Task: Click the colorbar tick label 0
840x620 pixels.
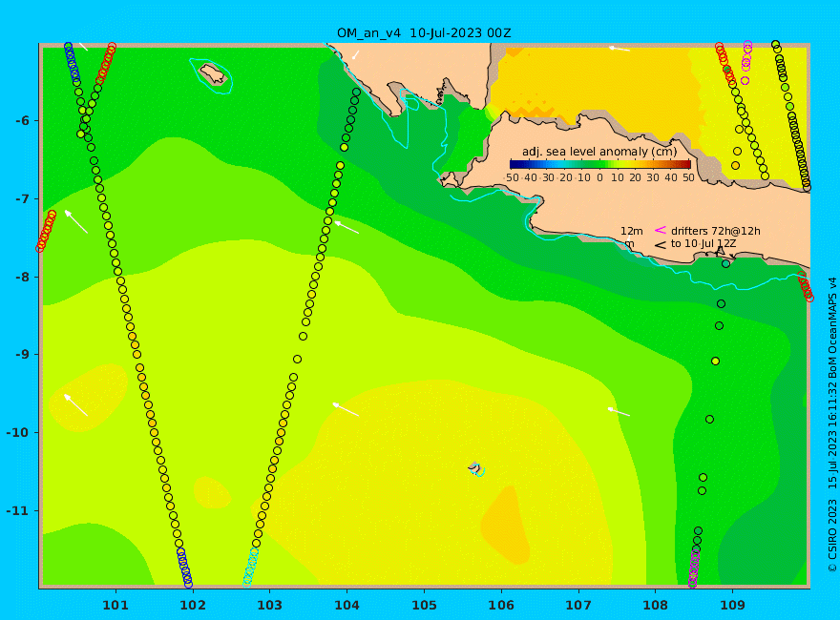Action: [600, 177]
